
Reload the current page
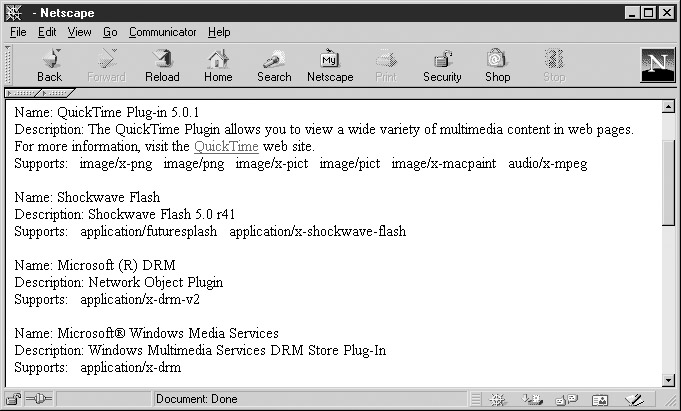click(x=162, y=65)
